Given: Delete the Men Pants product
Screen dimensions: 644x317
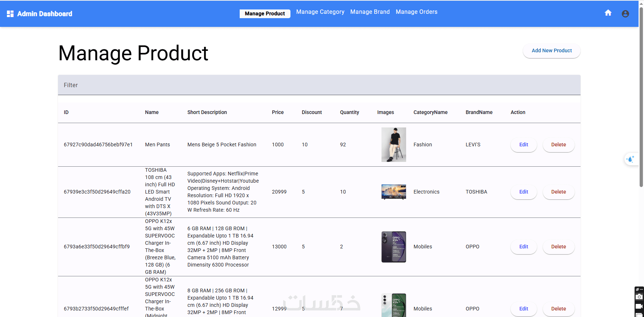Looking at the screenshot, I should (x=558, y=145).
